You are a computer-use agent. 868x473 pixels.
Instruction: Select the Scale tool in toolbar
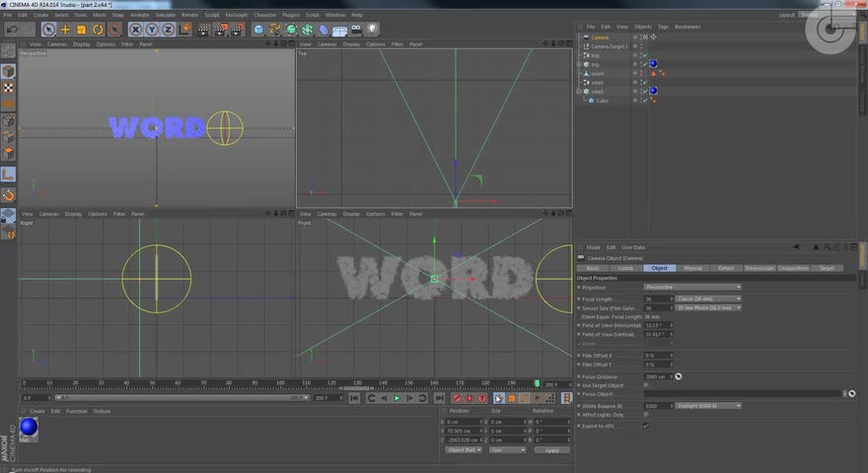[x=81, y=30]
